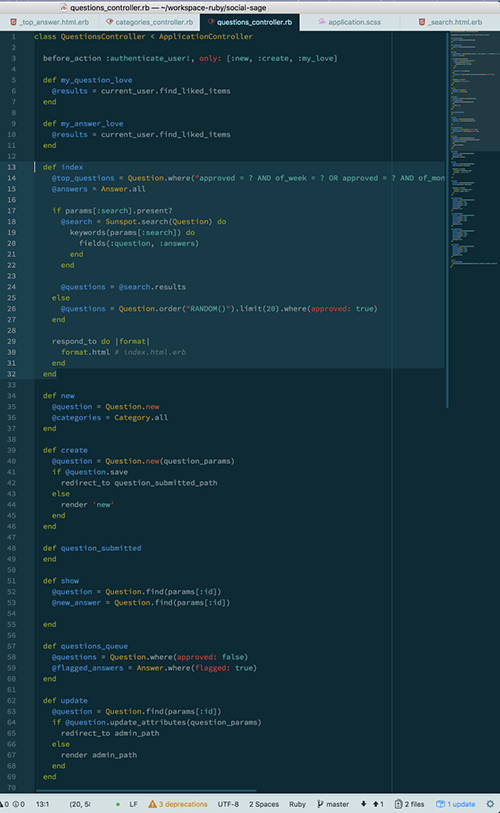Click the Sass icon on application.scss tab
Image resolution: width=500 pixels, height=813 pixels.
pos(322,22)
